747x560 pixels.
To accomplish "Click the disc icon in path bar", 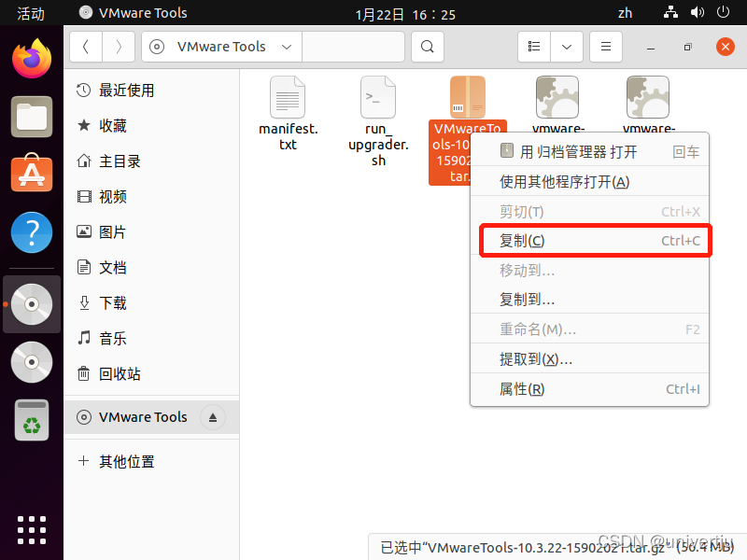I will [x=157, y=47].
